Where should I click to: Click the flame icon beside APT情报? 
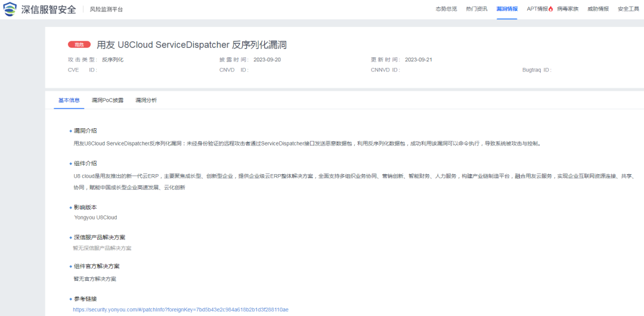coord(551,9)
